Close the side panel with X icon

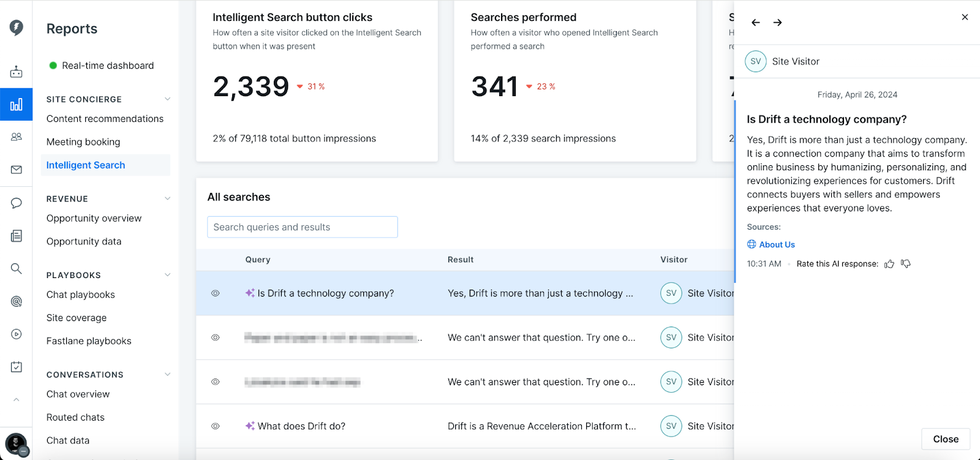pyautogui.click(x=965, y=17)
